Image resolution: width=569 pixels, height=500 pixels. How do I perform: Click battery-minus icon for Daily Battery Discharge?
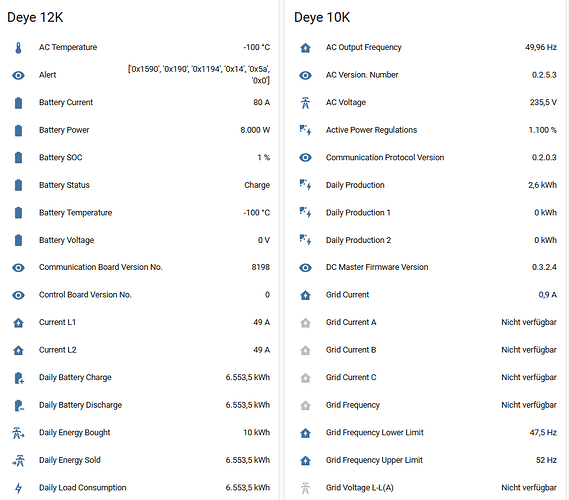coord(19,405)
